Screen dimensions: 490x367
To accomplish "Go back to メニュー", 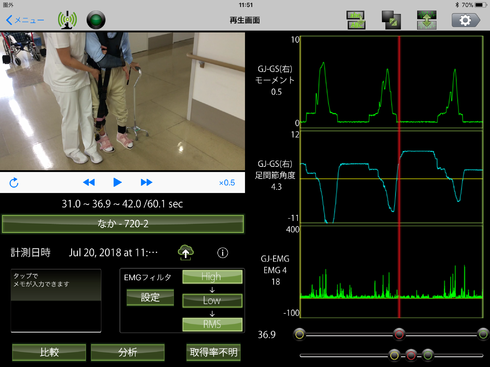I will [x=25, y=20].
